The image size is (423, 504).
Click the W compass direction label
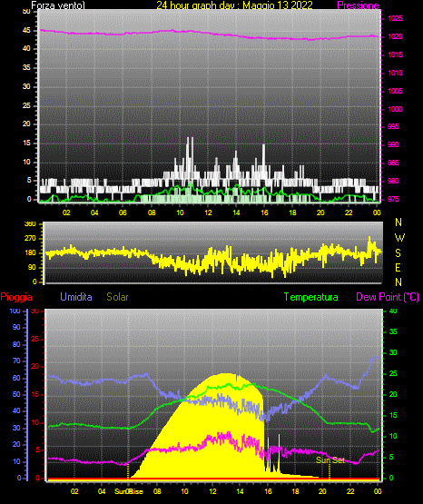click(399, 238)
